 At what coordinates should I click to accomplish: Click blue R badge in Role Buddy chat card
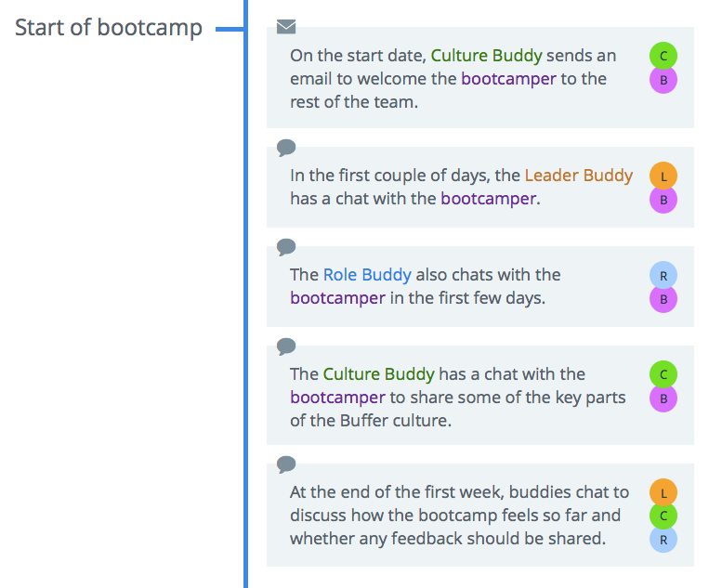click(663, 275)
